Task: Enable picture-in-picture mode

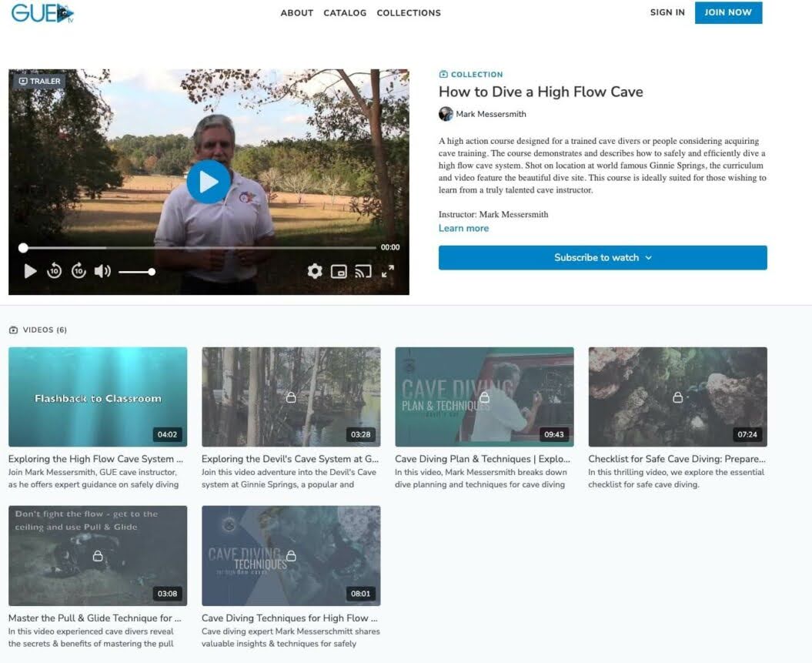Action: click(339, 271)
